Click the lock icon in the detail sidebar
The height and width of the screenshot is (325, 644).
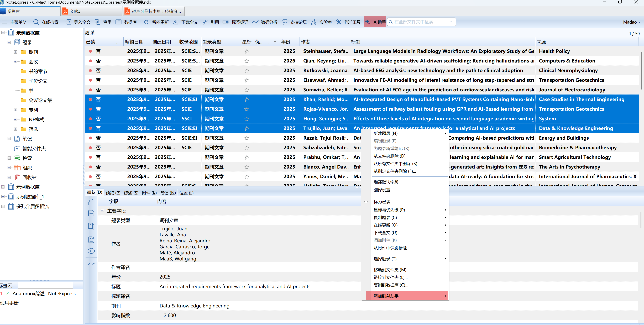tap(91, 202)
